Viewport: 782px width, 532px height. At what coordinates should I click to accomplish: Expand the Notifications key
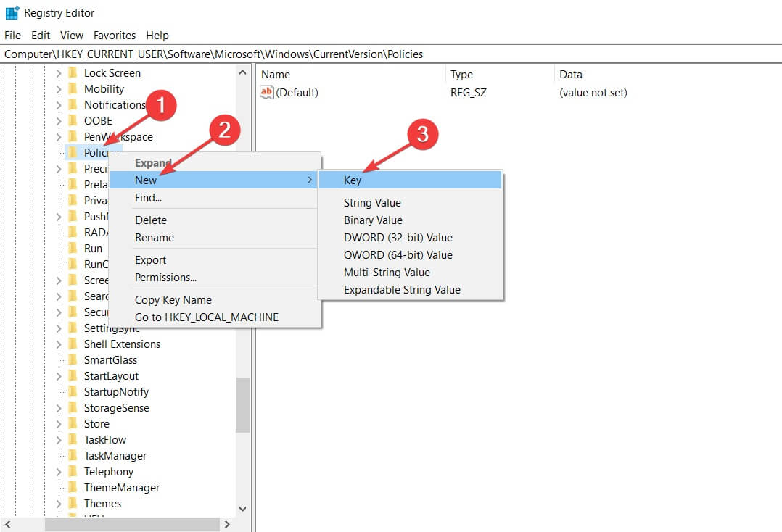[x=58, y=105]
